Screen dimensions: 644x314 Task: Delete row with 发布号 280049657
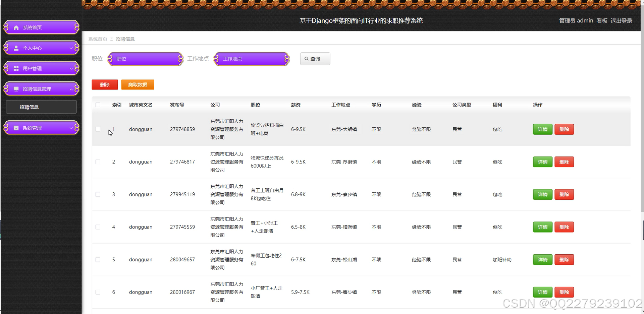564,260
